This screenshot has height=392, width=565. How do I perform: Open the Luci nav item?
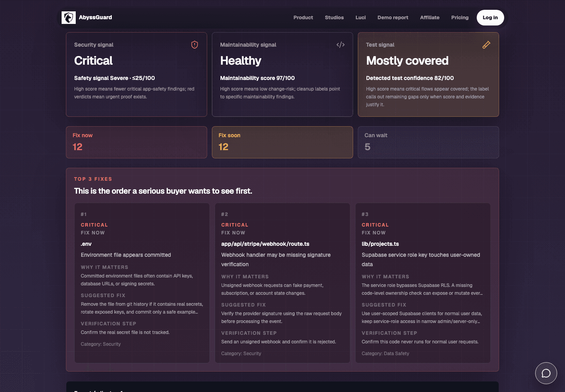(361, 18)
